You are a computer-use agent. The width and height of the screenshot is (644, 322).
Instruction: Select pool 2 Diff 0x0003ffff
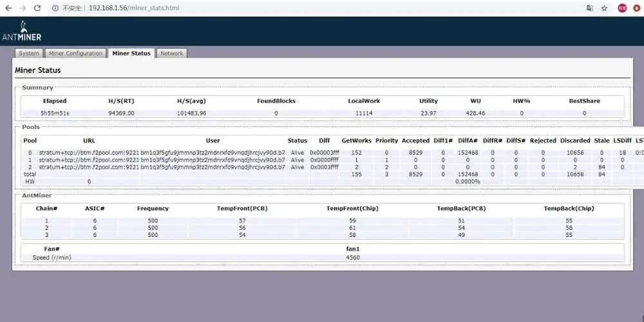[324, 167]
